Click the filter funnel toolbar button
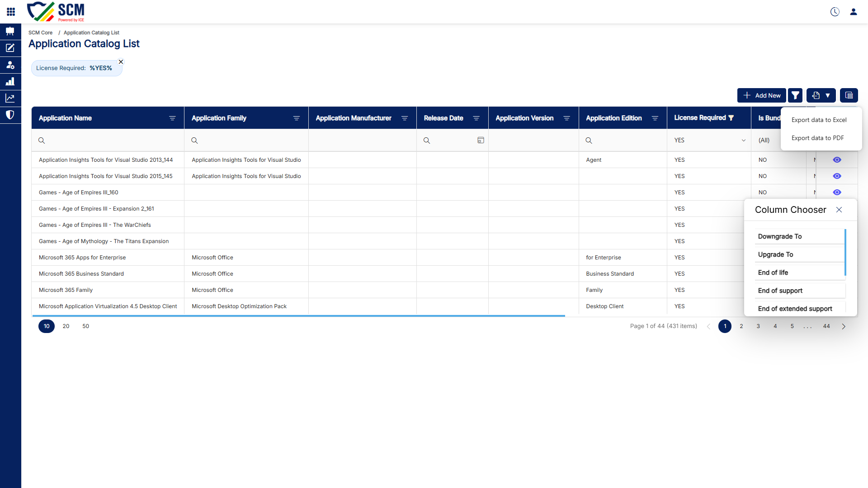Screen dimensions: 868x488 [795, 95]
